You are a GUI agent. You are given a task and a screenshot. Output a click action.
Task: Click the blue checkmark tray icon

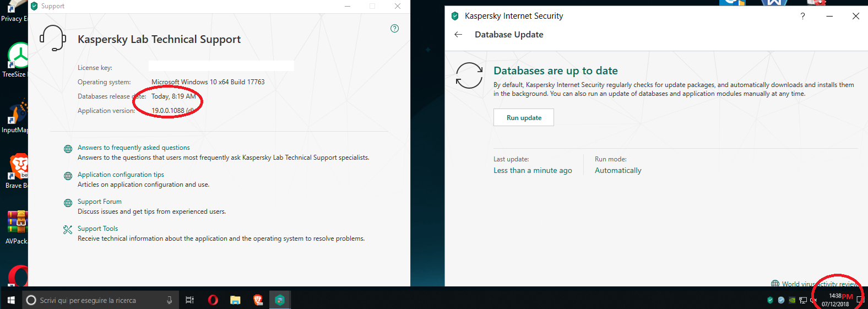[781, 300]
